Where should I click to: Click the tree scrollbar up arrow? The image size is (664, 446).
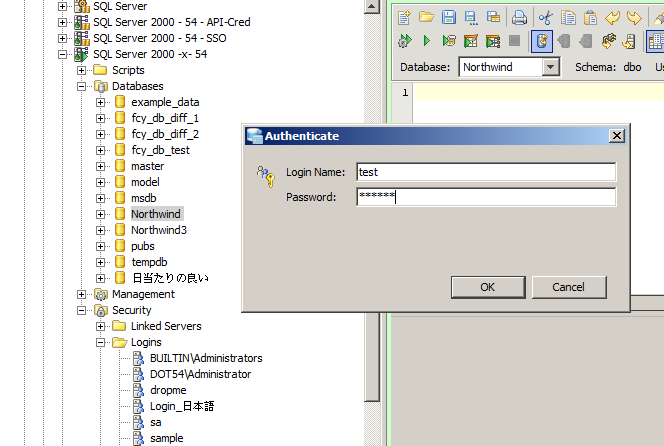[x=371, y=6]
